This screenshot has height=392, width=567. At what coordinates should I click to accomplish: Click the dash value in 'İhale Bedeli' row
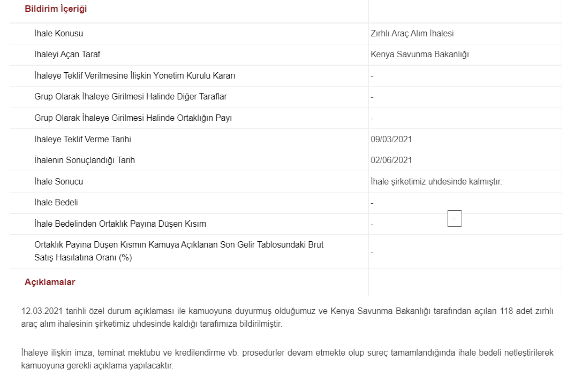pyautogui.click(x=372, y=203)
